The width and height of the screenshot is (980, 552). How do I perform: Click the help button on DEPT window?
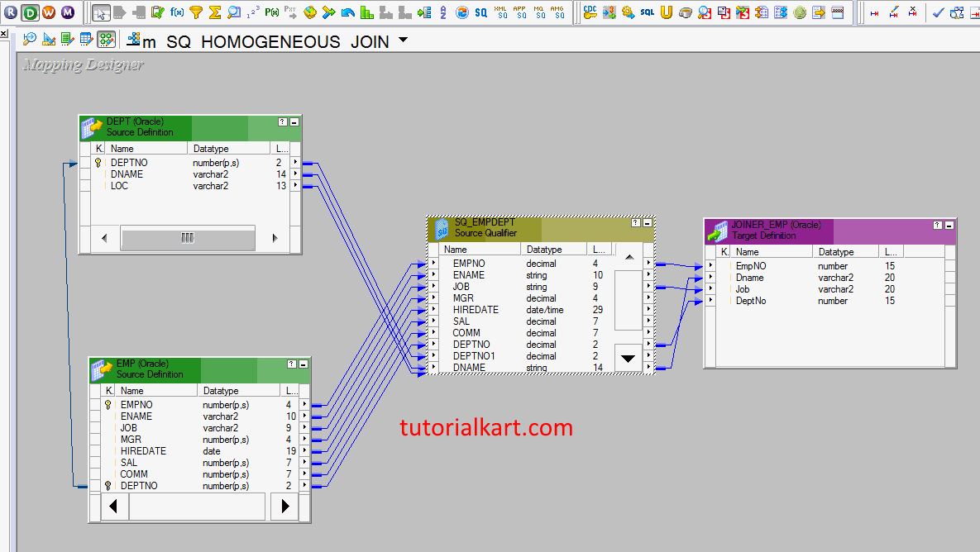[x=281, y=121]
